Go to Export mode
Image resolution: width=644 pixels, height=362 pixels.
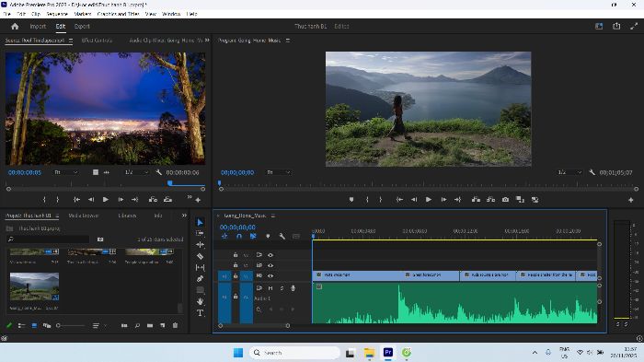point(82,27)
